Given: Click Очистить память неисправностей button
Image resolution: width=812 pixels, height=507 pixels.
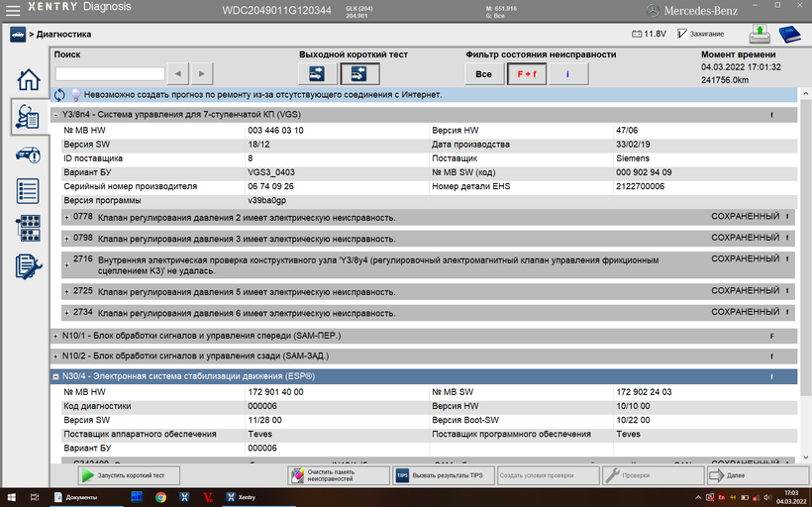Looking at the screenshot, I should [x=339, y=475].
